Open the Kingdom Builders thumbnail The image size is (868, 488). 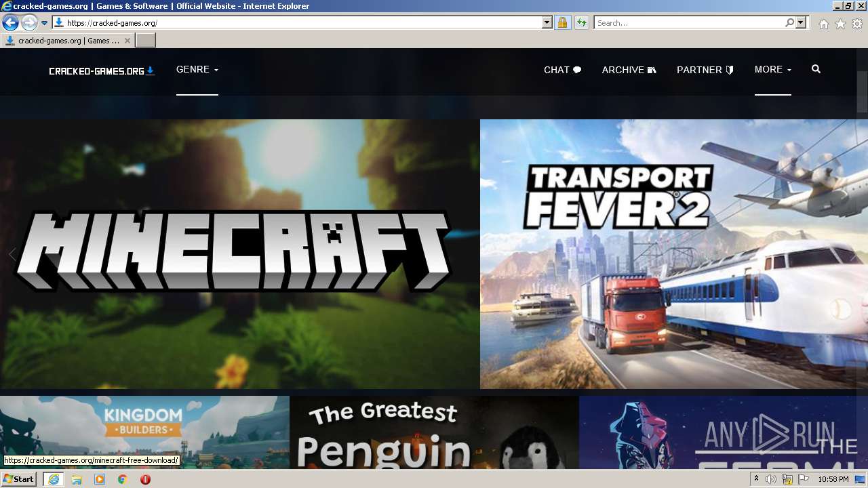point(144,432)
